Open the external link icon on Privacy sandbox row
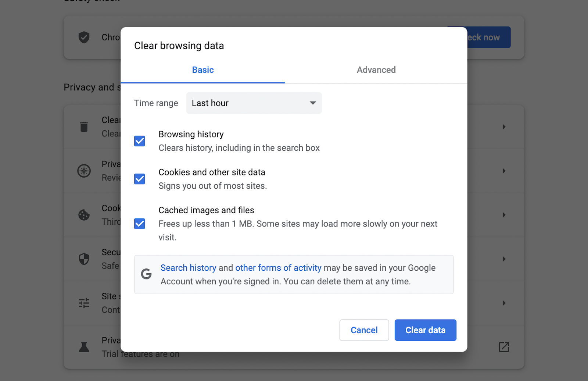The width and height of the screenshot is (588, 381). coord(504,346)
